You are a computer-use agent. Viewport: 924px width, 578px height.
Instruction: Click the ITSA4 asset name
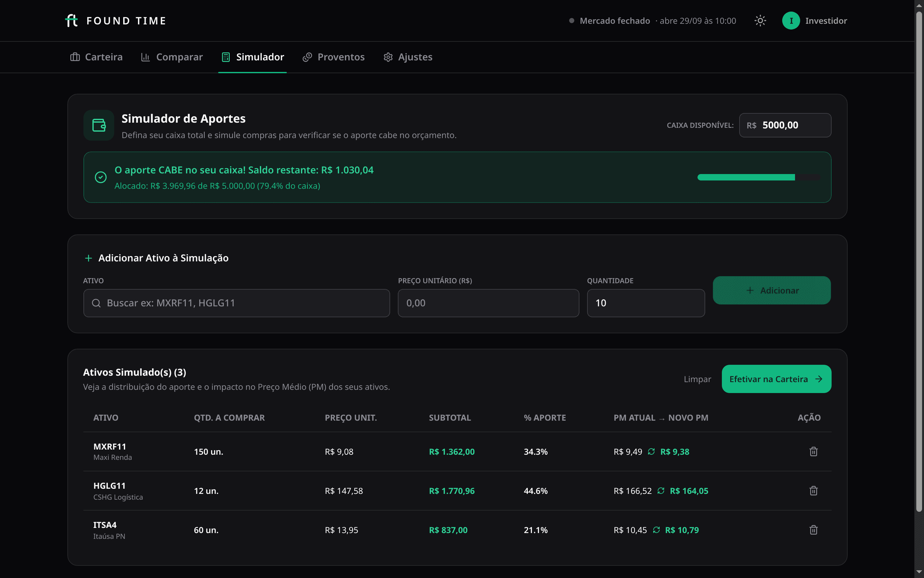pyautogui.click(x=105, y=525)
